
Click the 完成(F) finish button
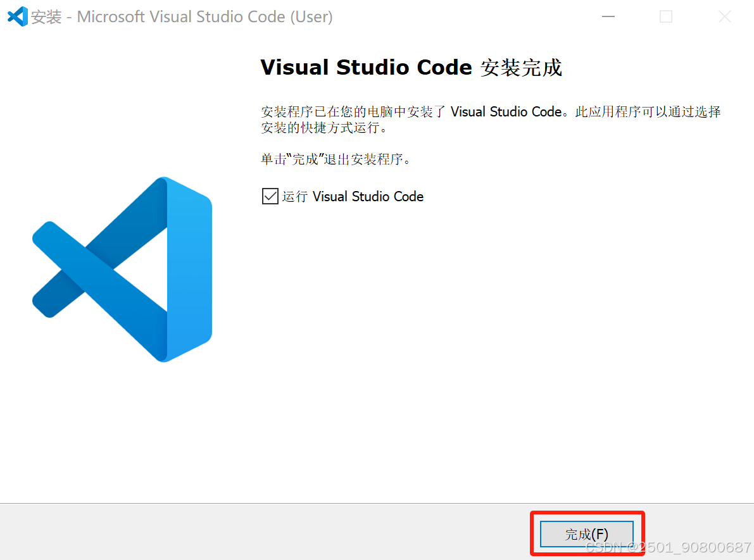point(587,533)
